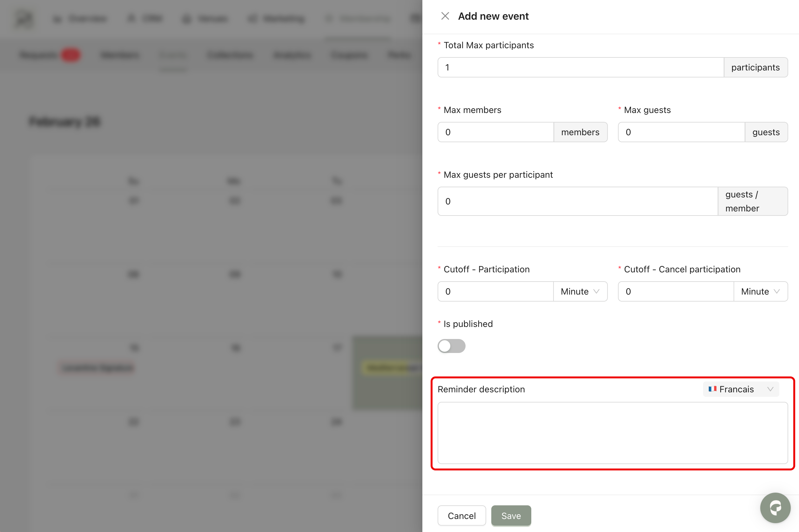Focus the Max members input
This screenshot has height=532, width=799.
[495, 132]
